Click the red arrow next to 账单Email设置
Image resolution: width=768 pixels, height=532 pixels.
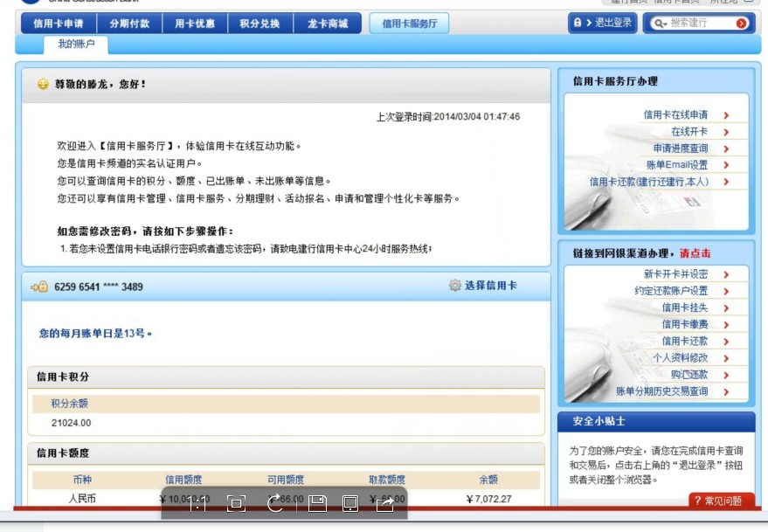point(726,165)
